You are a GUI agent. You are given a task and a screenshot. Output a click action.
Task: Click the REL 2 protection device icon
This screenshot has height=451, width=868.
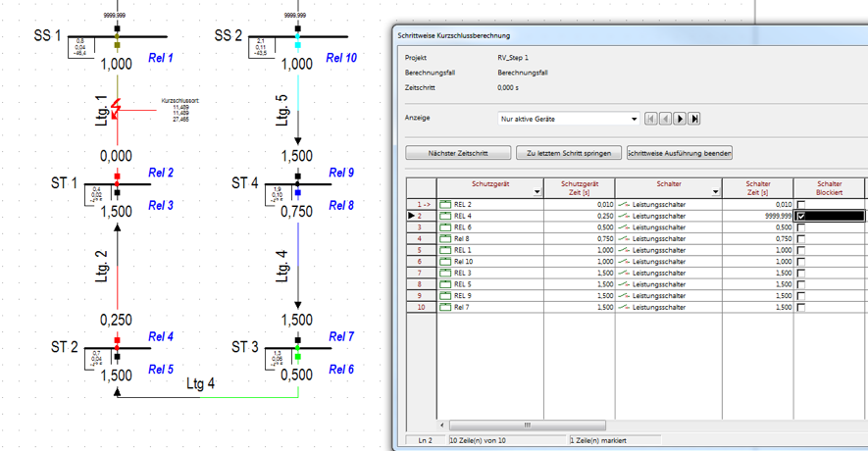coord(445,204)
